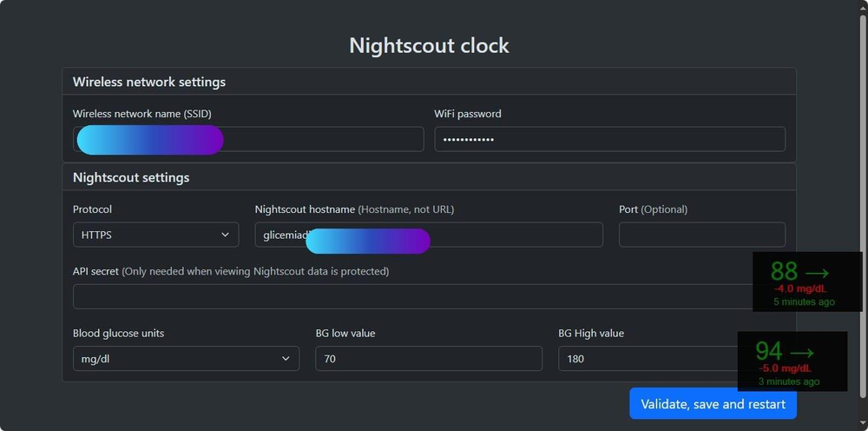Click the glucose widget showing 94
The width and height of the screenshot is (868, 431).
[x=792, y=361]
